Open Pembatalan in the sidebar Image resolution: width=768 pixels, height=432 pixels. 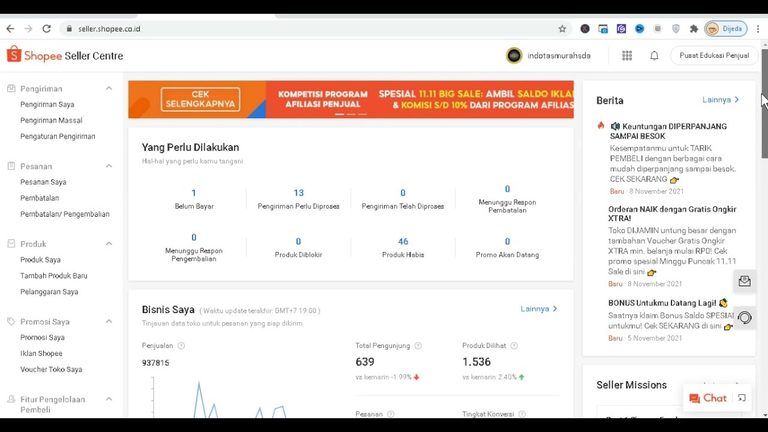pos(40,198)
